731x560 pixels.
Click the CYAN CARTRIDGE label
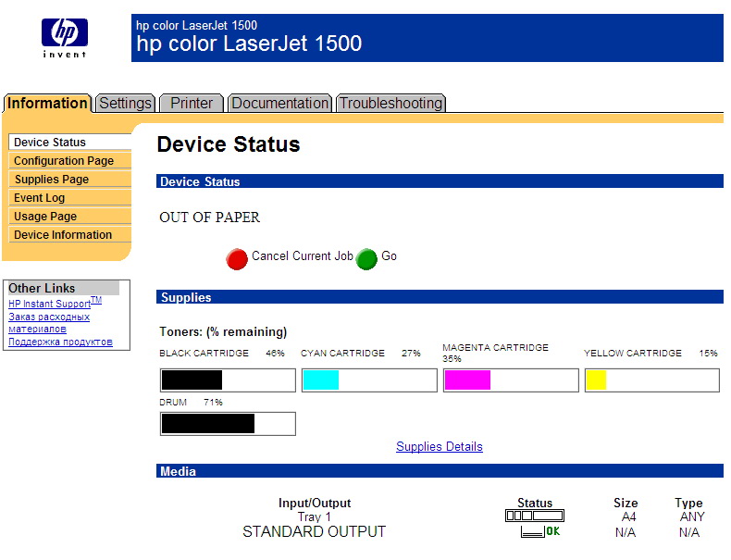pyautogui.click(x=342, y=354)
